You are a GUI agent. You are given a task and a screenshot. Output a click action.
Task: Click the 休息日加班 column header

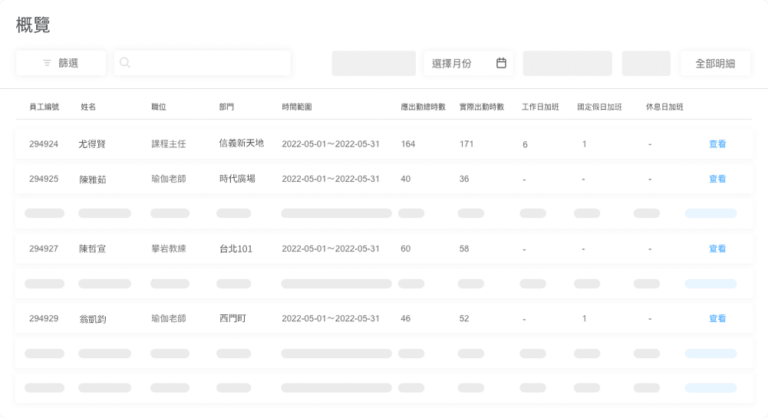coord(664,106)
